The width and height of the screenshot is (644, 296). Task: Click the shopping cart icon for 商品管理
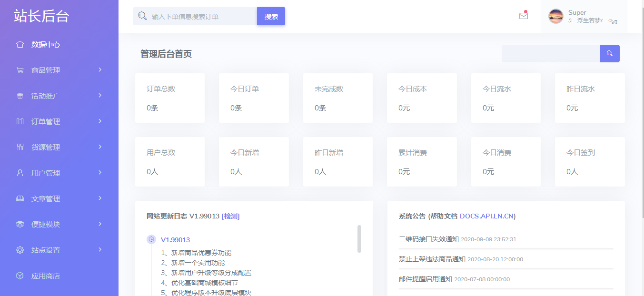point(20,70)
